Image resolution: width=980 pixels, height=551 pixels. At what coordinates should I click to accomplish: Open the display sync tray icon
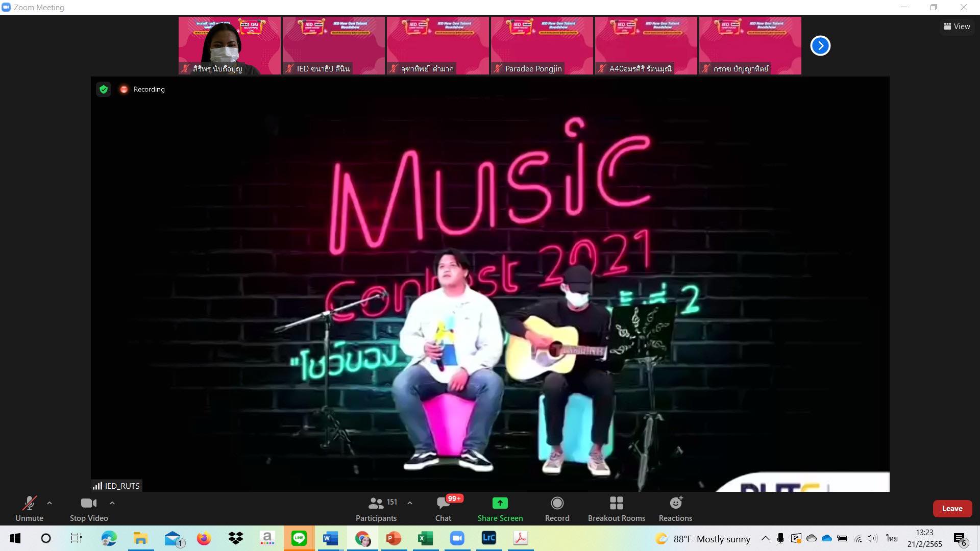click(x=796, y=538)
